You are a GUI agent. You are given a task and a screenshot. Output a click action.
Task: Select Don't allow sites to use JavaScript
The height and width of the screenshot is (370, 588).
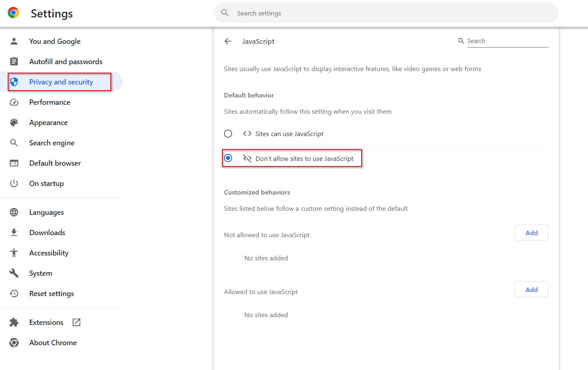coord(228,158)
